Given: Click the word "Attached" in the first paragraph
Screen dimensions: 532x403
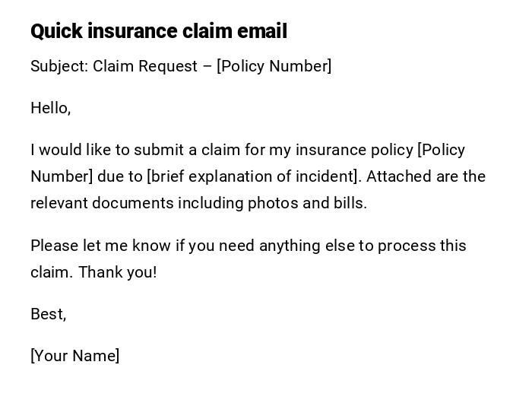Looking at the screenshot, I should (x=399, y=176).
